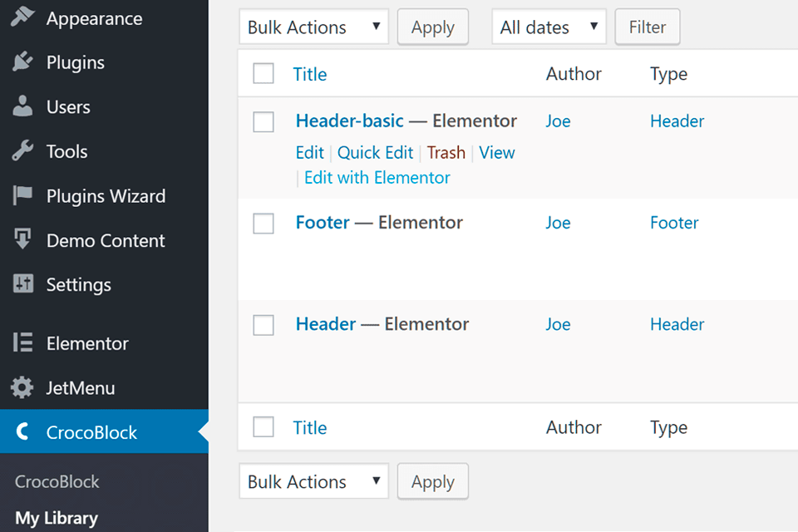Select the Header-basic template checkbox

point(264,122)
